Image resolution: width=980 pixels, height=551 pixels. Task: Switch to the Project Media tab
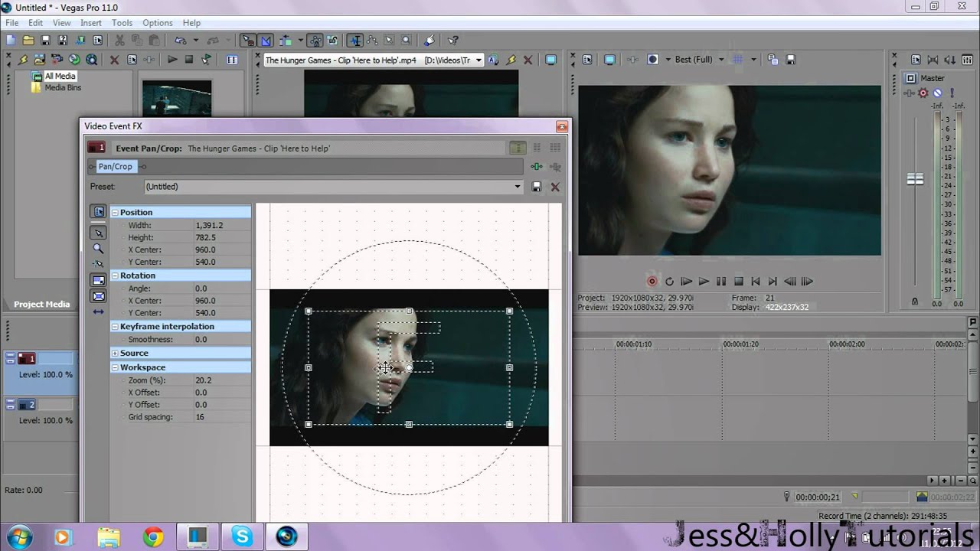[41, 304]
